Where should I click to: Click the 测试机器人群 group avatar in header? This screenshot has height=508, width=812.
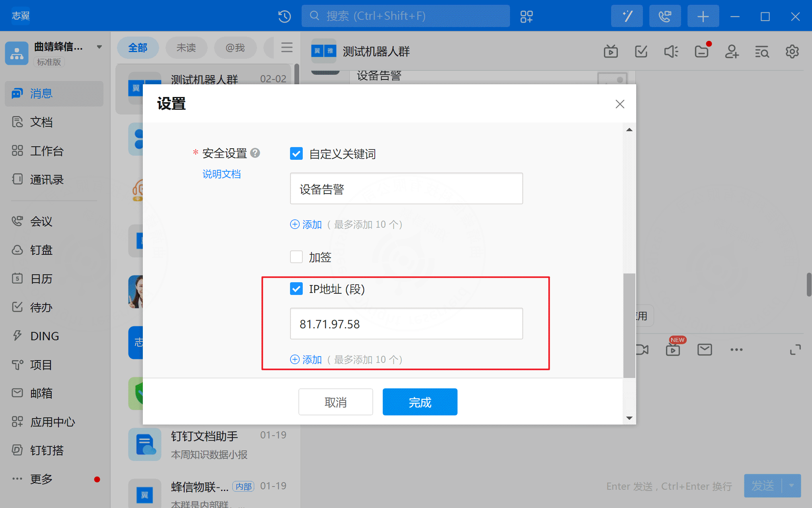(324, 51)
